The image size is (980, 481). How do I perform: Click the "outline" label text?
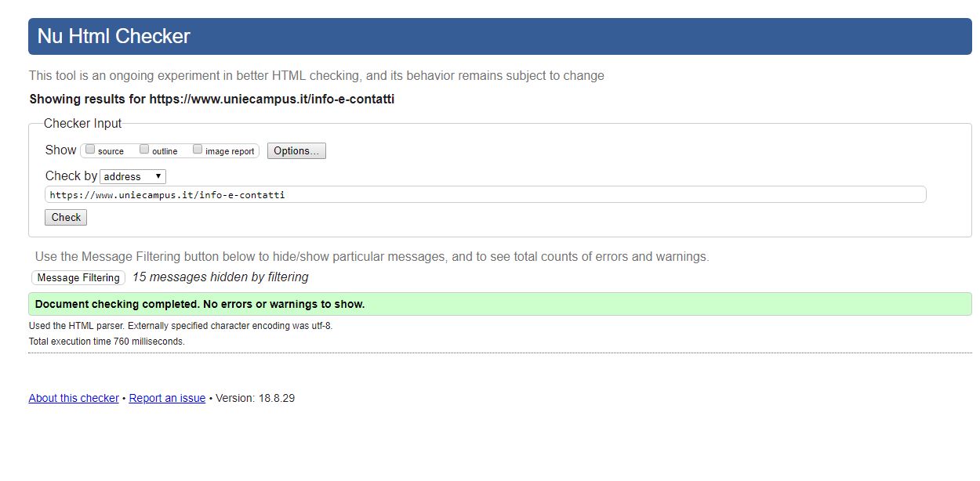click(x=165, y=151)
